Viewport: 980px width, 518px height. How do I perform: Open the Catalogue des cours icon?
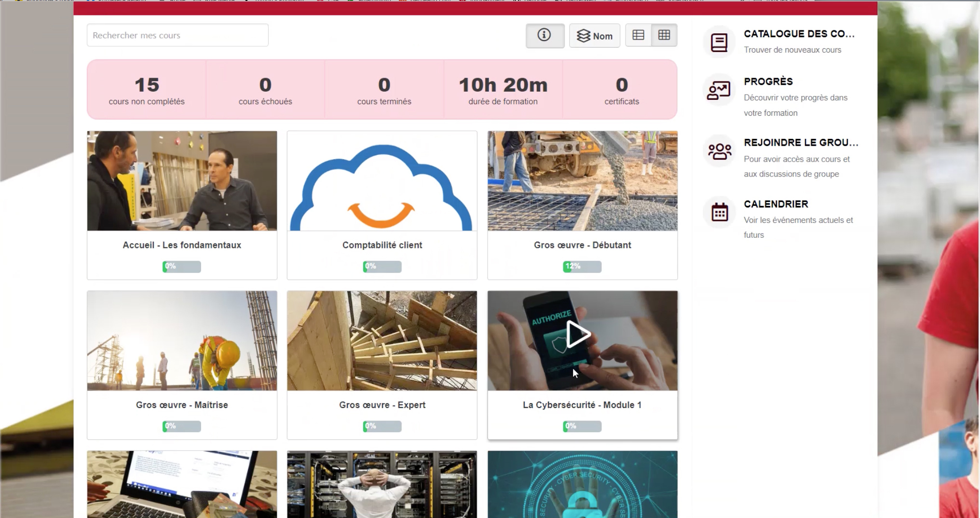pos(719,42)
